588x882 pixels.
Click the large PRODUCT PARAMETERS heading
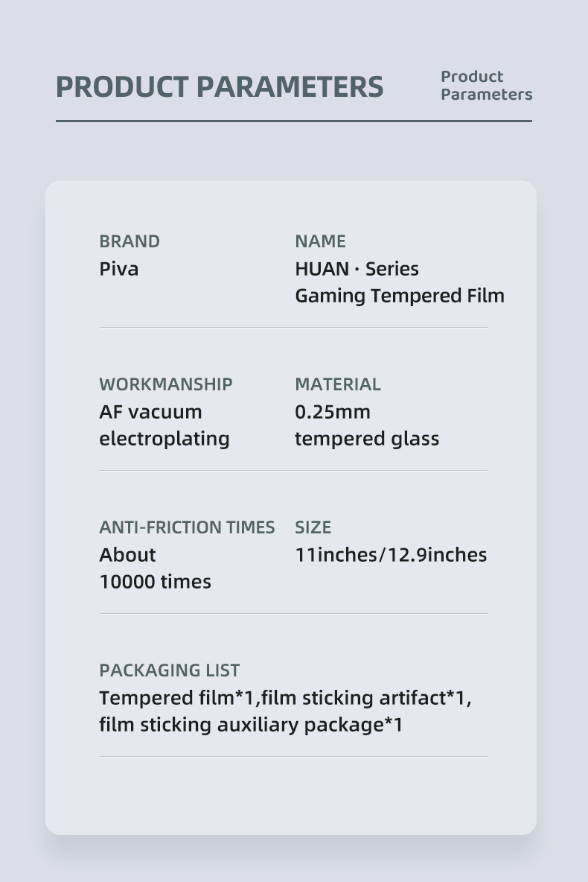pos(220,87)
